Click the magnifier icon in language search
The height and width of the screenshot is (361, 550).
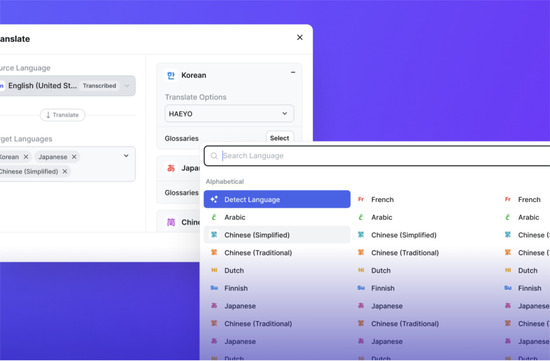(x=214, y=156)
